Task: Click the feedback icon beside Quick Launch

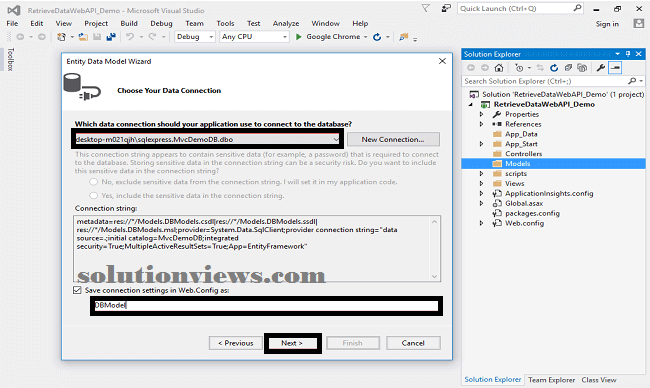Action: 446,8
